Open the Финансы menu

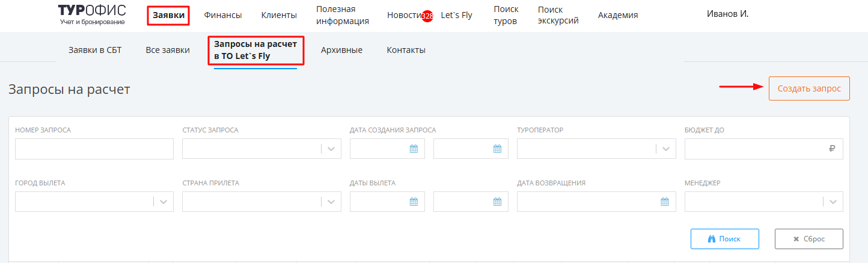223,15
